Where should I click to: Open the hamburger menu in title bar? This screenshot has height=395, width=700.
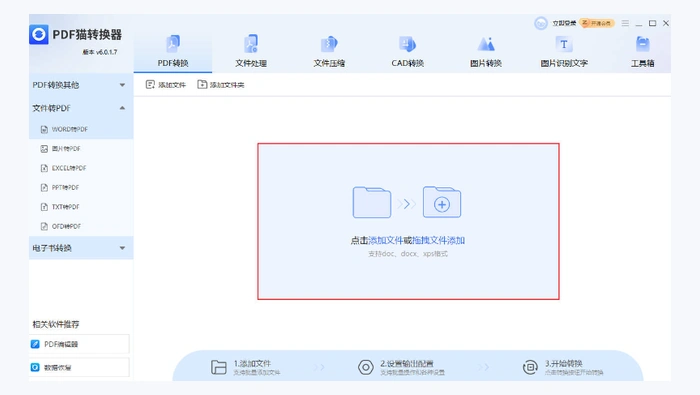[625, 23]
